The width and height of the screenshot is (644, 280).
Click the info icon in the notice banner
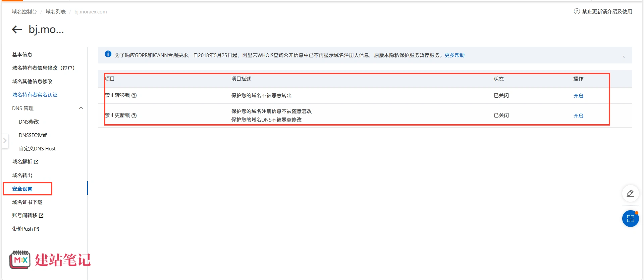click(x=108, y=54)
